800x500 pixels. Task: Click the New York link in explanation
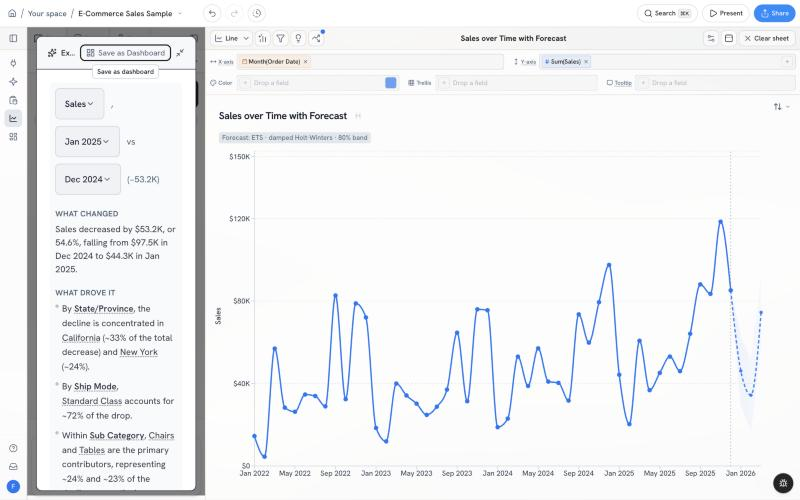pos(139,352)
